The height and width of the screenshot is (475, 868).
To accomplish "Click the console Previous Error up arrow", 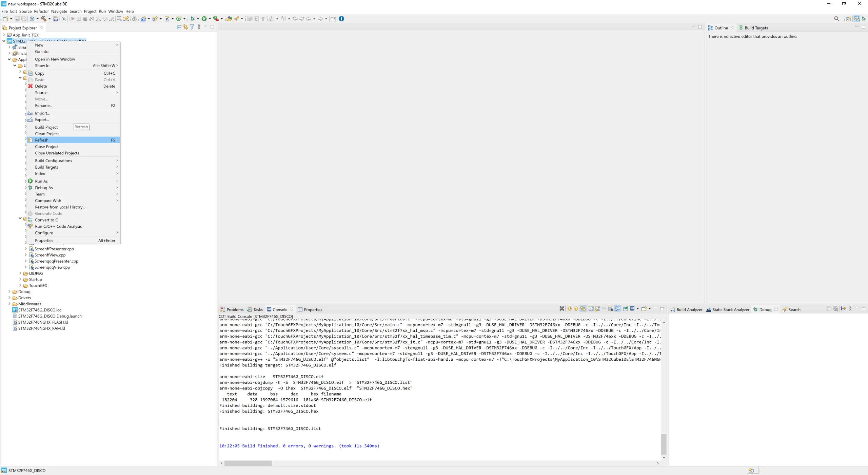I will pos(576,309).
